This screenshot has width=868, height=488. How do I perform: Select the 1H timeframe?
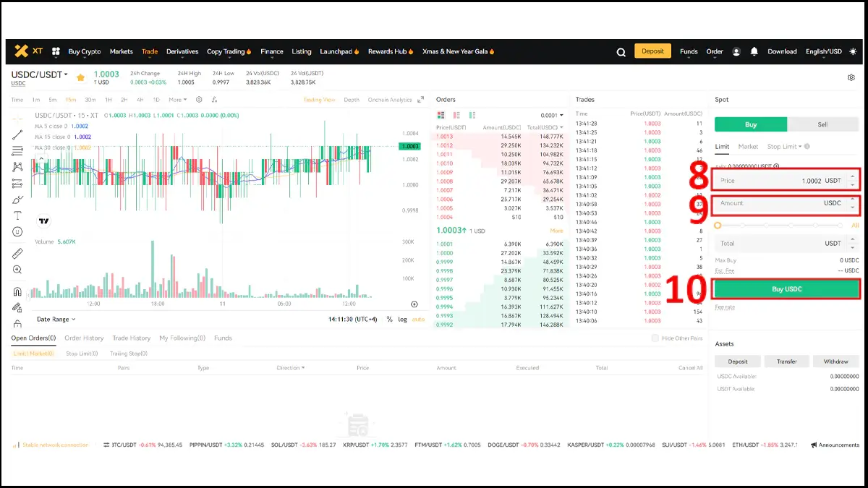109,100
